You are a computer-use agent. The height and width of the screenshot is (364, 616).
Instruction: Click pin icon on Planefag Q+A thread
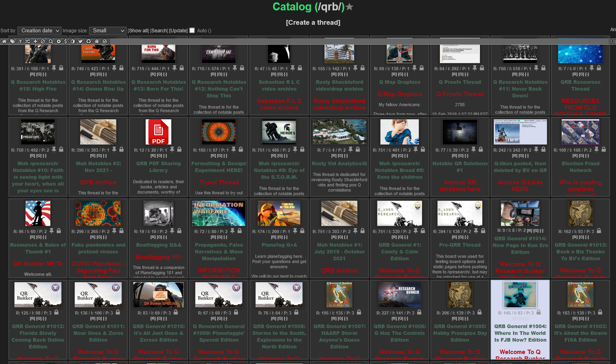point(294,231)
